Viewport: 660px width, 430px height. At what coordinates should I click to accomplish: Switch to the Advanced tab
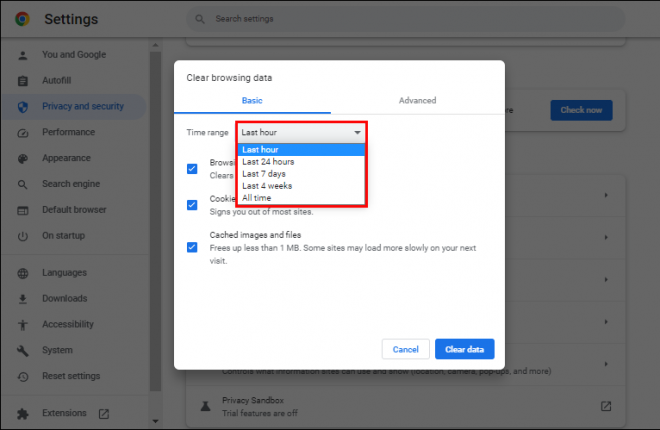pyautogui.click(x=417, y=100)
